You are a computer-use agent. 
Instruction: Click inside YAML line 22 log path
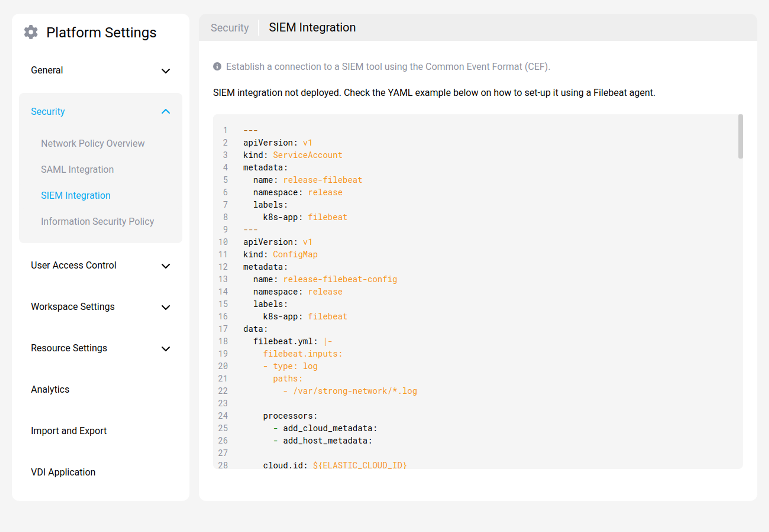click(x=355, y=391)
